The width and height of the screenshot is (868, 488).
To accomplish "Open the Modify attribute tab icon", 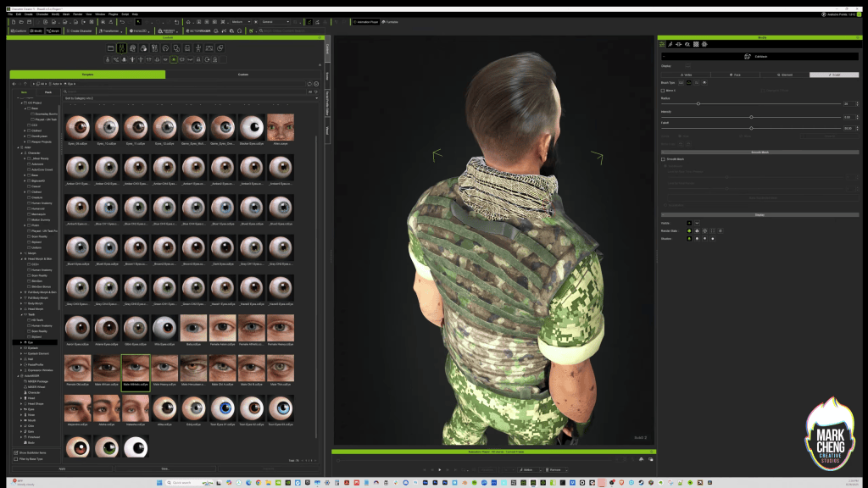I will [x=661, y=44].
